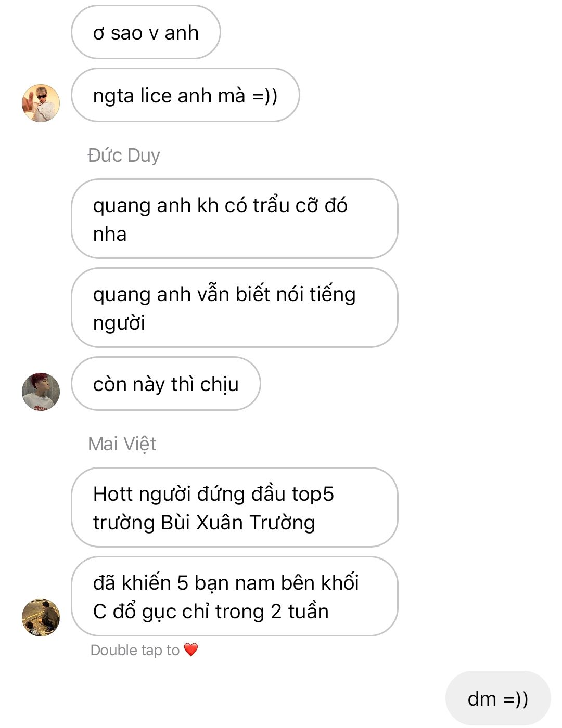Click the word 'nha' in Đức Duy's message
This screenshot has height=728, width=562.
110,235
